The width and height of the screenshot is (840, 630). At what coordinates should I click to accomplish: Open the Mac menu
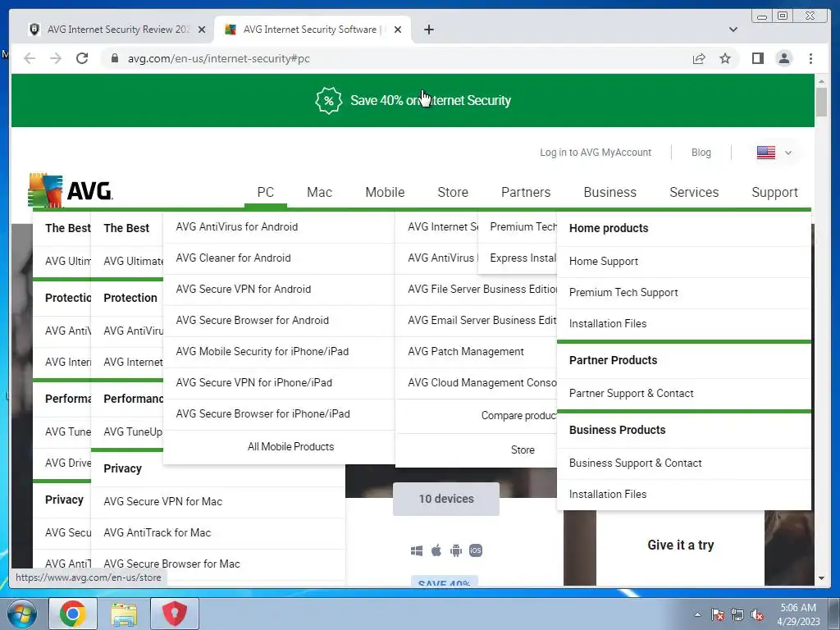click(x=319, y=192)
